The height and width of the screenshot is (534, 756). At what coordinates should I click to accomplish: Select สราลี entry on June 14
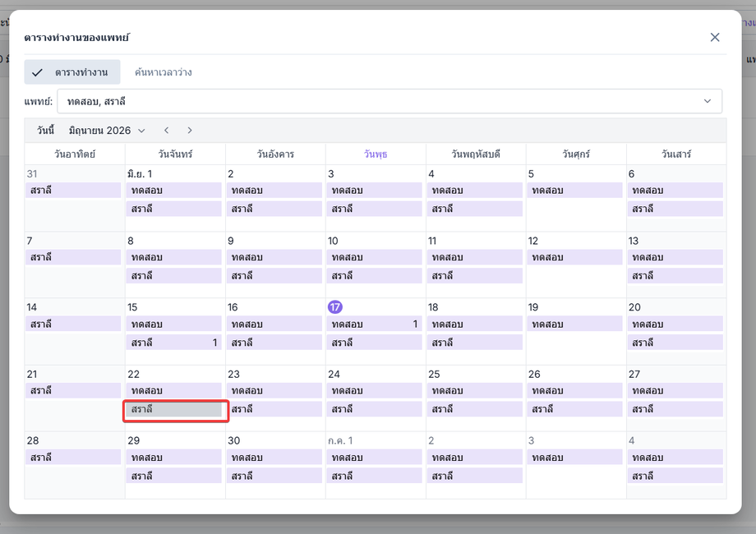[x=73, y=324]
